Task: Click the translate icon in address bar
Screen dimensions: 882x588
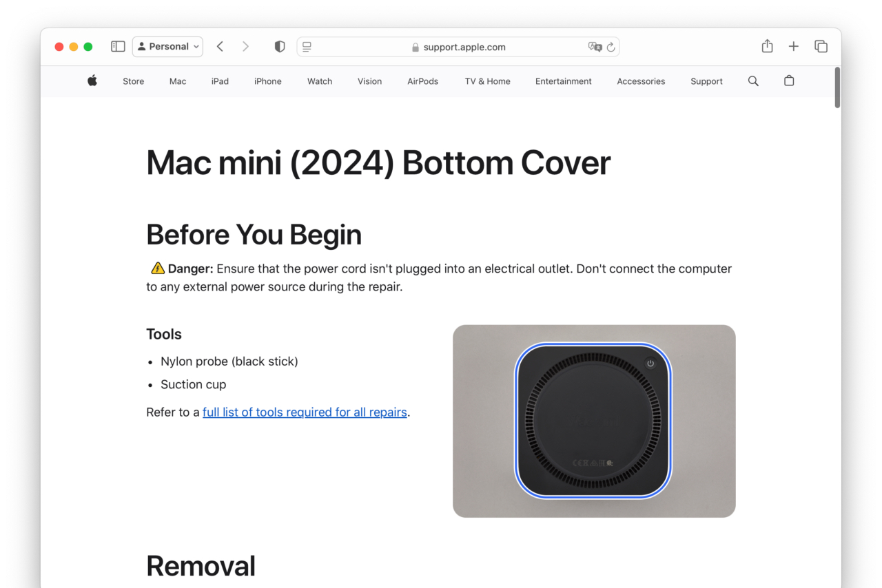Action: point(595,47)
